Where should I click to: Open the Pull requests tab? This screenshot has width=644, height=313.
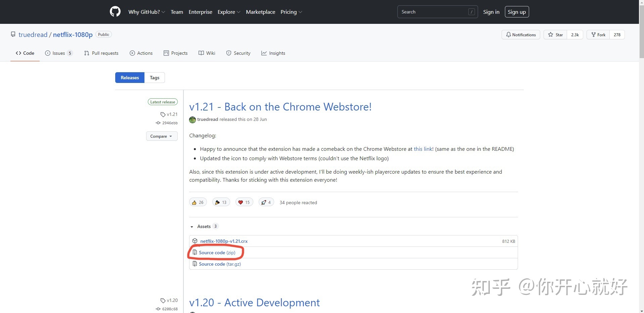101,53
